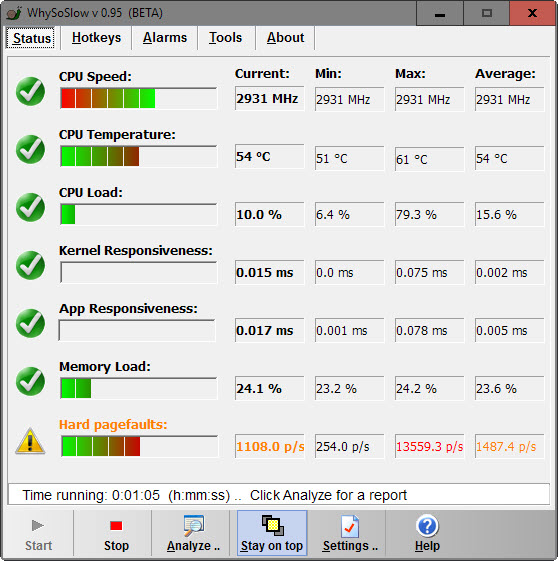Click the grayed Start play arrow

pos(38,526)
